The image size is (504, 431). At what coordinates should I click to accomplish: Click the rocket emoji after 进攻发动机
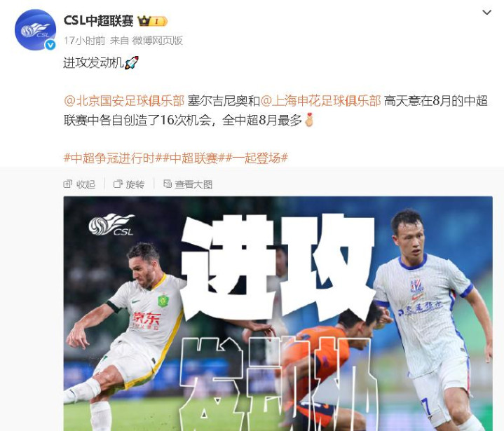pyautogui.click(x=132, y=62)
